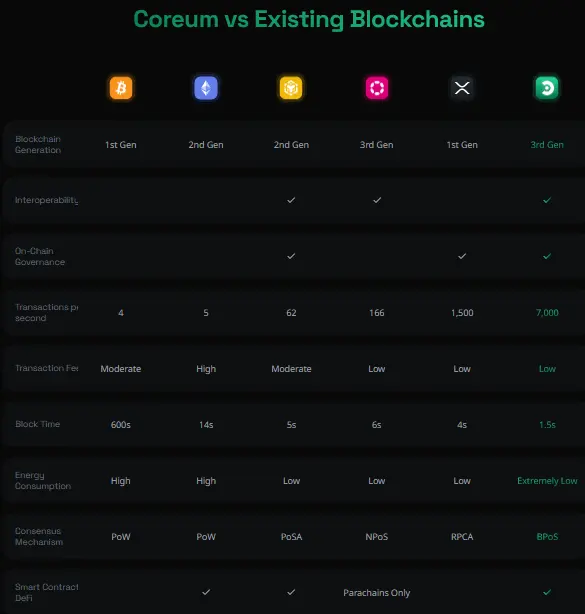Image resolution: width=585 pixels, height=614 pixels.
Task: Click the Bitcoin logo icon
Action: pyautogui.click(x=121, y=88)
